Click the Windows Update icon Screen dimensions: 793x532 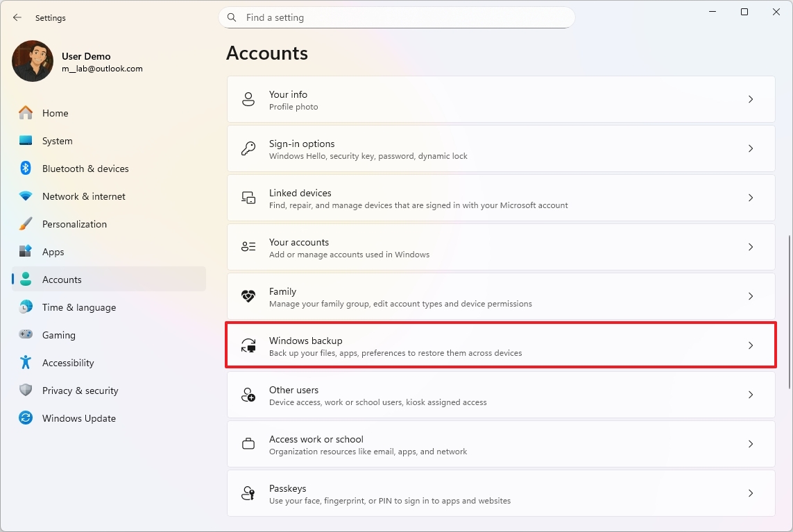coord(26,418)
